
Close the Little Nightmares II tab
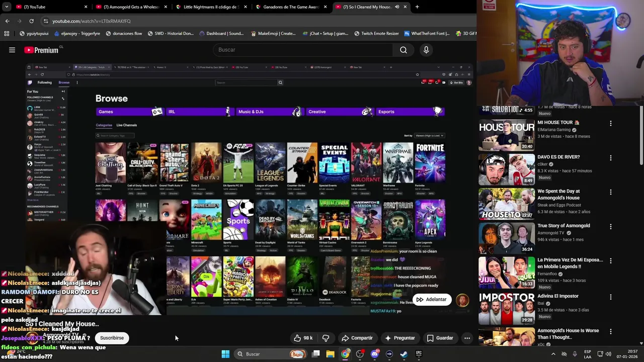[245, 7]
